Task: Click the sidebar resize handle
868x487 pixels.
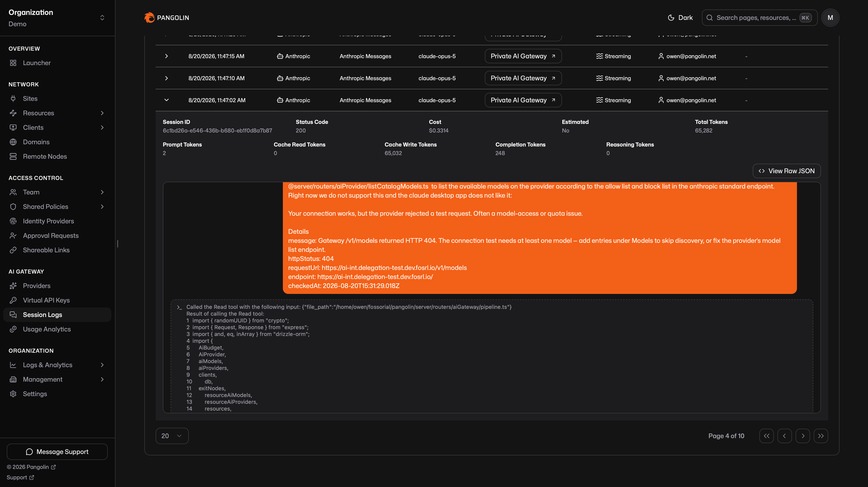Action: [117, 243]
